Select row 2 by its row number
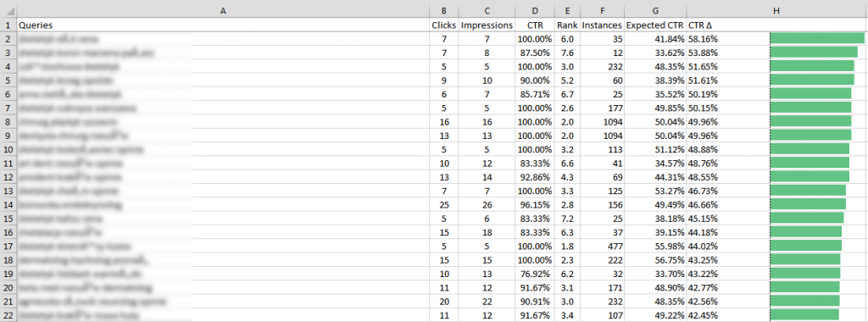Image resolution: width=868 pixels, height=322 pixels. point(8,39)
